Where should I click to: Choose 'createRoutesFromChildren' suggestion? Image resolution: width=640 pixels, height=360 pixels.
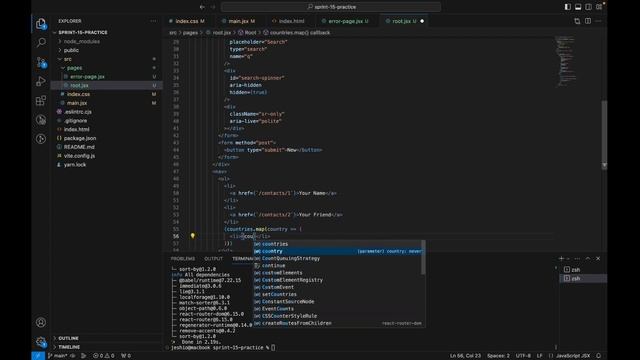pyautogui.click(x=337, y=323)
